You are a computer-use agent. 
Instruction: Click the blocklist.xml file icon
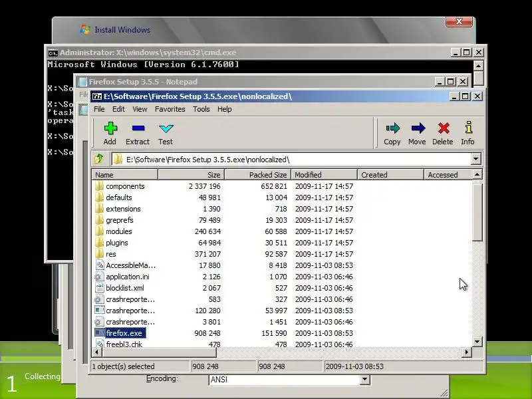[99, 288]
